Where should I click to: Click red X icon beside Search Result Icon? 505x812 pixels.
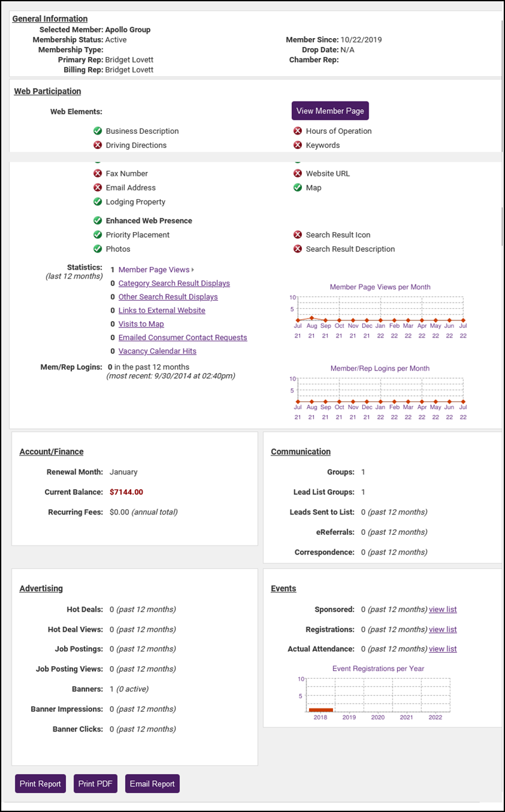tap(298, 235)
